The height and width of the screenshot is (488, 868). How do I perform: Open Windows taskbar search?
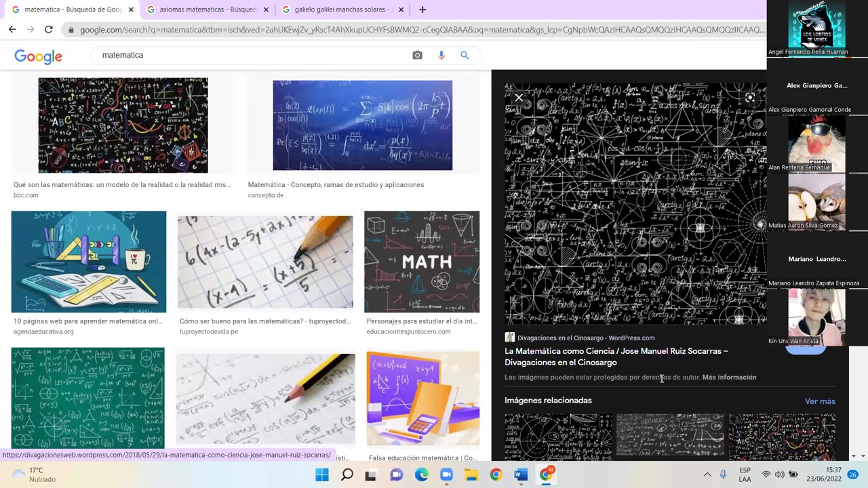pos(347,474)
